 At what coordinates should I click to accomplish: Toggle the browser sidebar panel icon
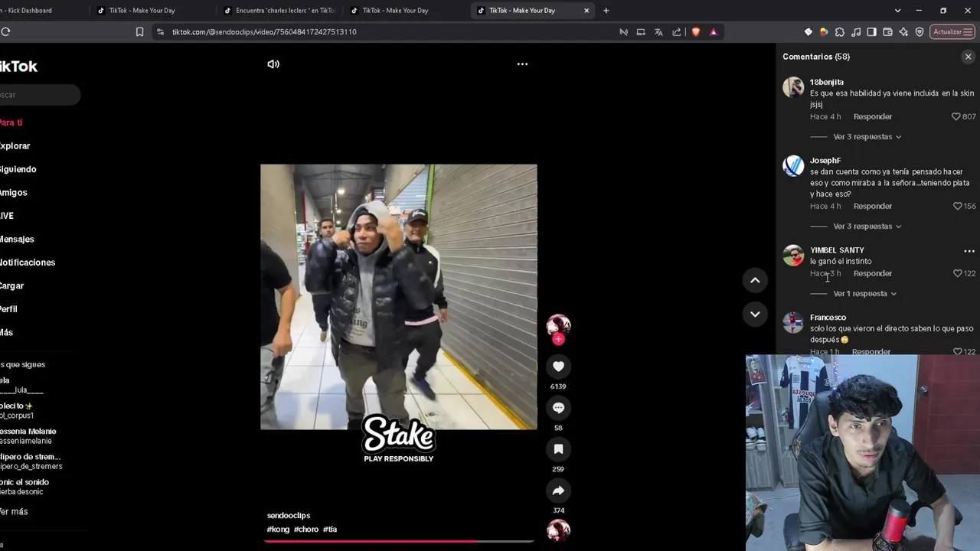pos(872,32)
